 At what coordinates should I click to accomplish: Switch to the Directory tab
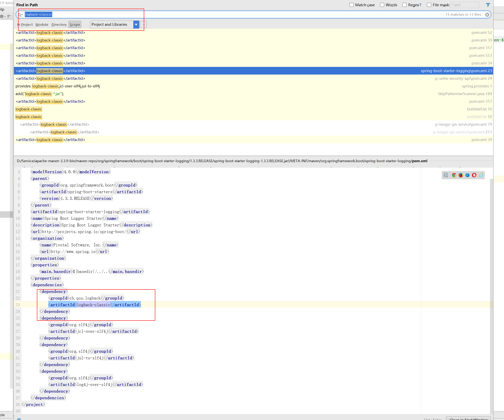(x=59, y=24)
